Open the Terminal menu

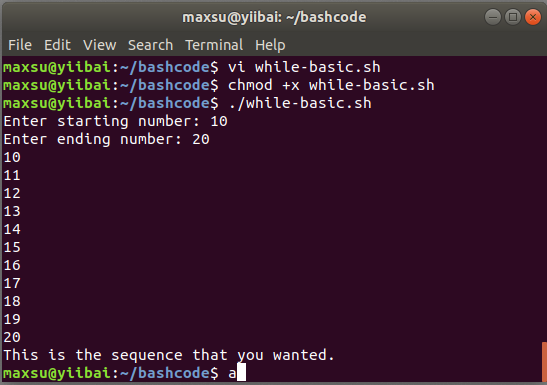click(214, 45)
